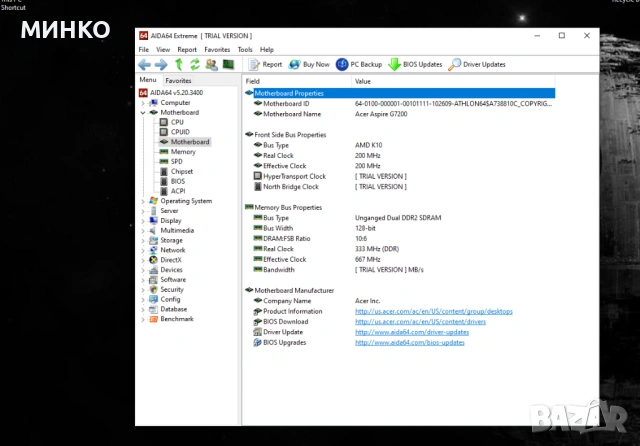Screen dimensions: 640x446
Task: Click the Security shield icon
Action: tap(153, 289)
